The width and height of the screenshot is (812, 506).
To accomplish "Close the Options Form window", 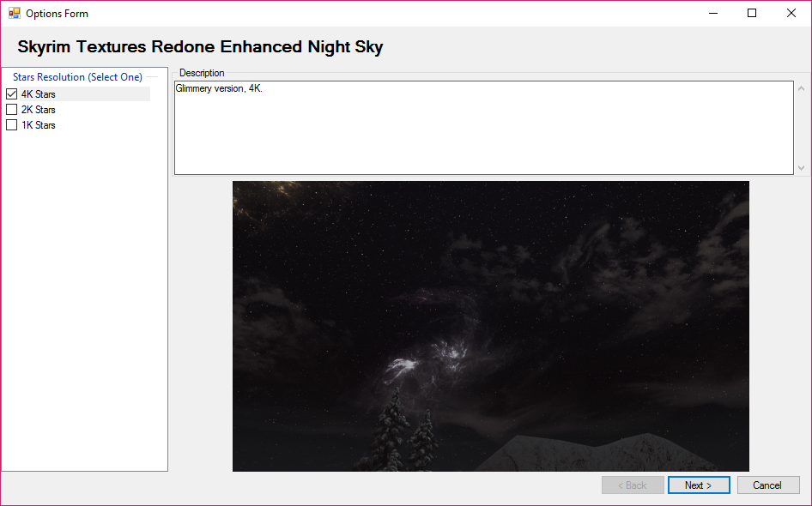I will (x=791, y=14).
